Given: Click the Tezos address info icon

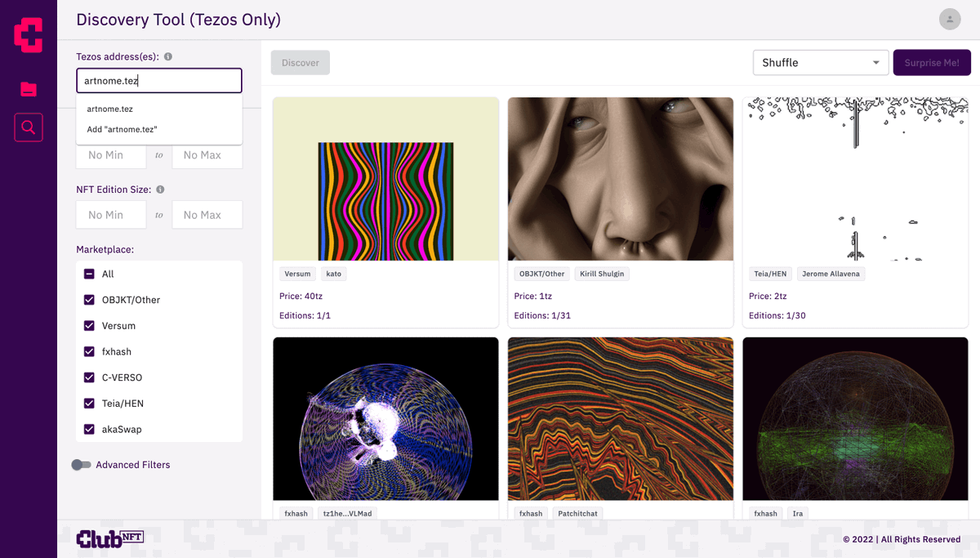Looking at the screenshot, I should (168, 57).
